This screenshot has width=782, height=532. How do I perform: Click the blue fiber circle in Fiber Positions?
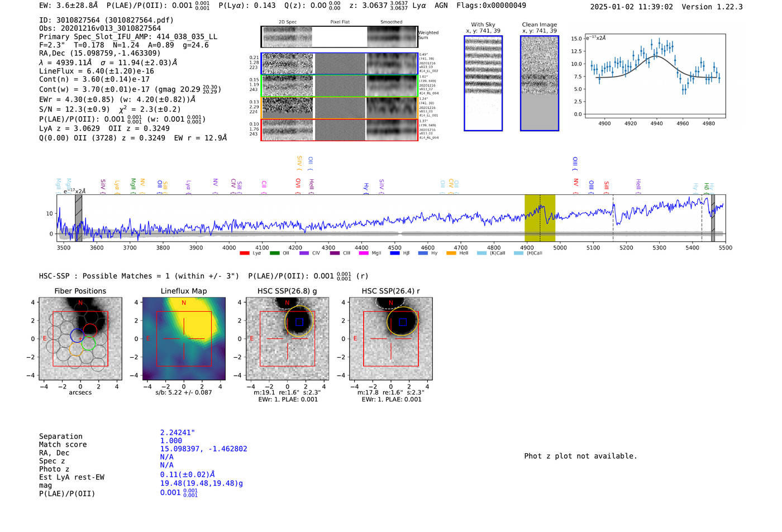coord(78,336)
